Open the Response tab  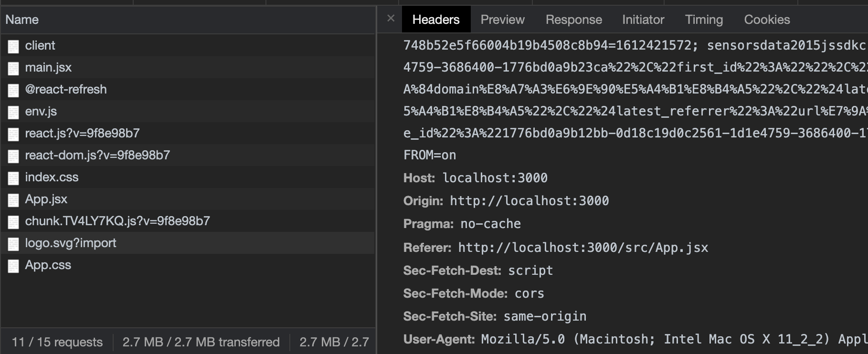pyautogui.click(x=574, y=20)
